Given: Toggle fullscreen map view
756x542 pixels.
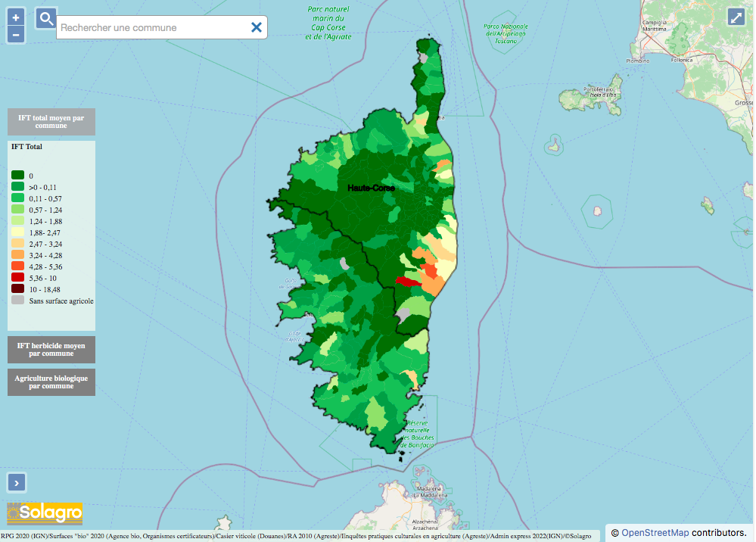Looking at the screenshot, I should point(736,17).
